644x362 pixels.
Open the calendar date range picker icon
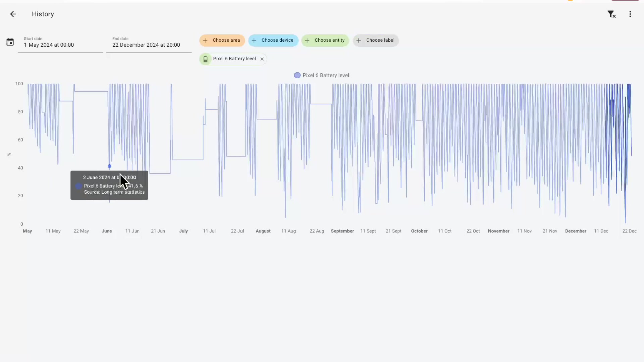pyautogui.click(x=10, y=42)
